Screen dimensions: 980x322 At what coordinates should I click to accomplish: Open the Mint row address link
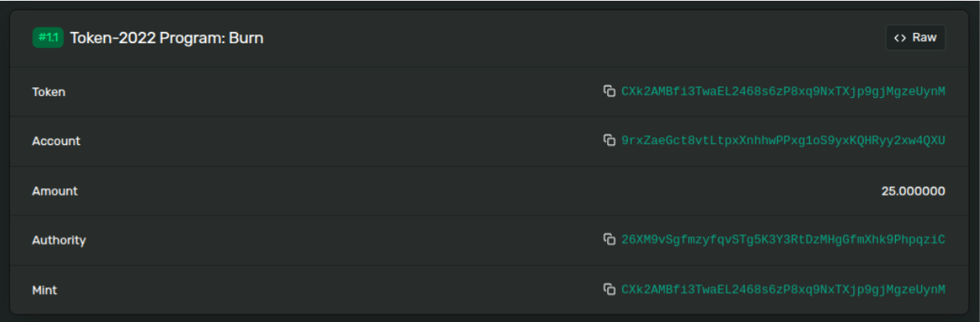783,289
